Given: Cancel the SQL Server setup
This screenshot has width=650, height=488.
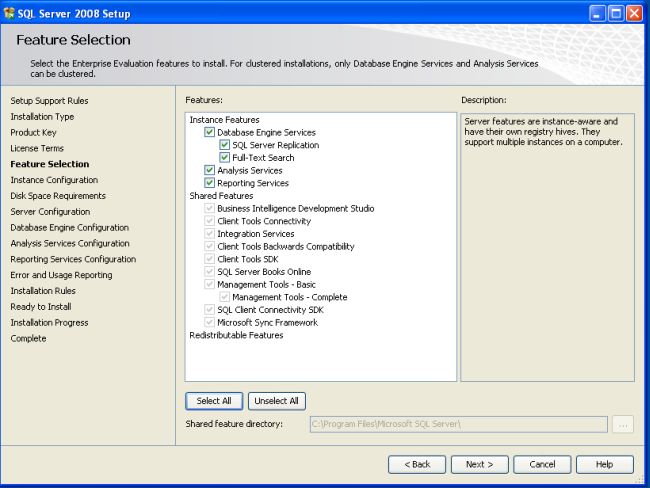Looking at the screenshot, I should click(542, 464).
